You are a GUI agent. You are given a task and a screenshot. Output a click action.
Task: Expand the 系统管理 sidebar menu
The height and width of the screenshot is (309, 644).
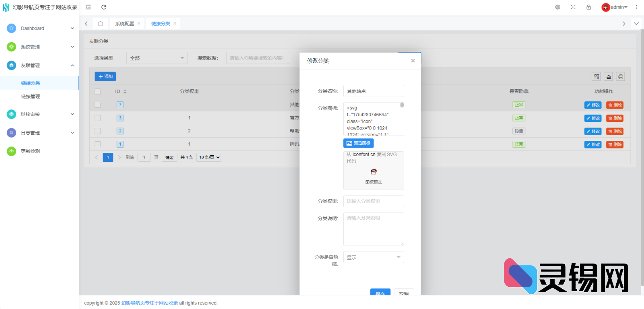pos(39,47)
